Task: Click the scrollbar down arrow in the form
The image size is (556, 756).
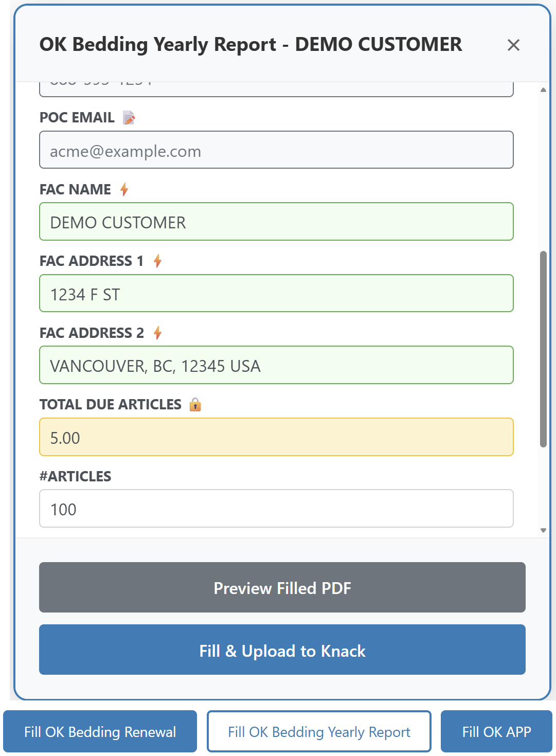Action: pyautogui.click(x=543, y=530)
